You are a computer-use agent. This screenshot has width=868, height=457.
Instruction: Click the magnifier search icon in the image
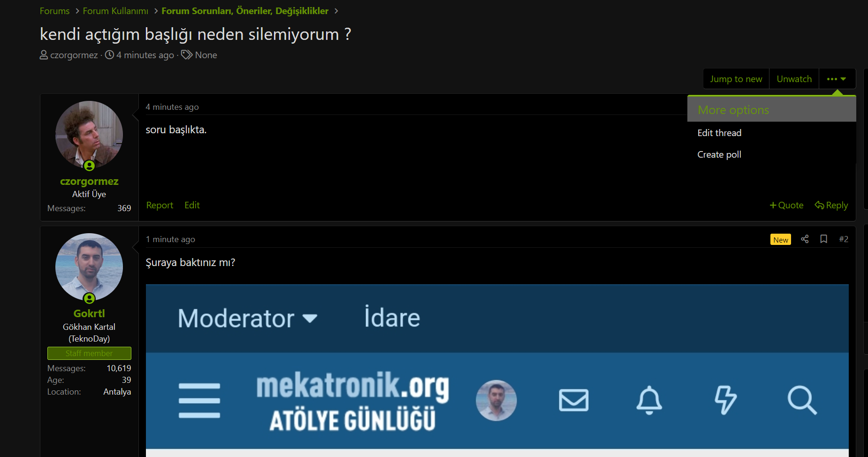click(802, 400)
